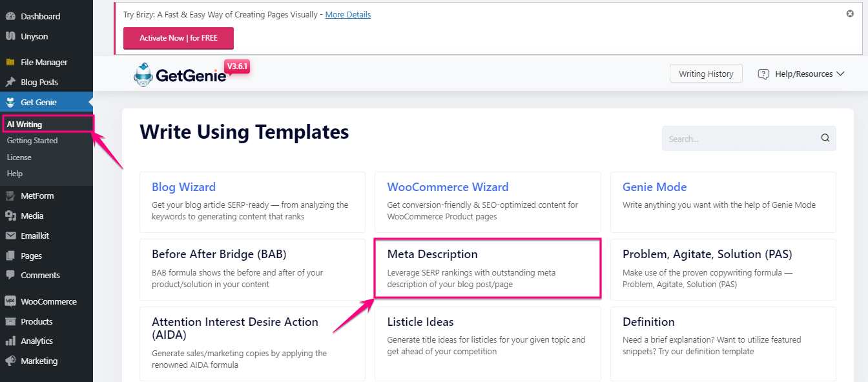This screenshot has width=868, height=382.
Task: Click the Get Genie robot icon in sidebar
Action: coord(10,102)
